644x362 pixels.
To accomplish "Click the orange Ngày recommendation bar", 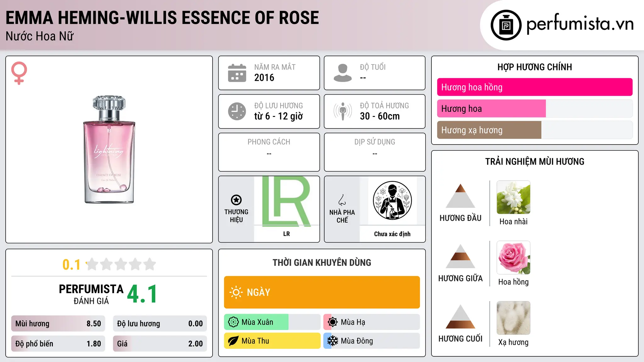I will point(322,292).
